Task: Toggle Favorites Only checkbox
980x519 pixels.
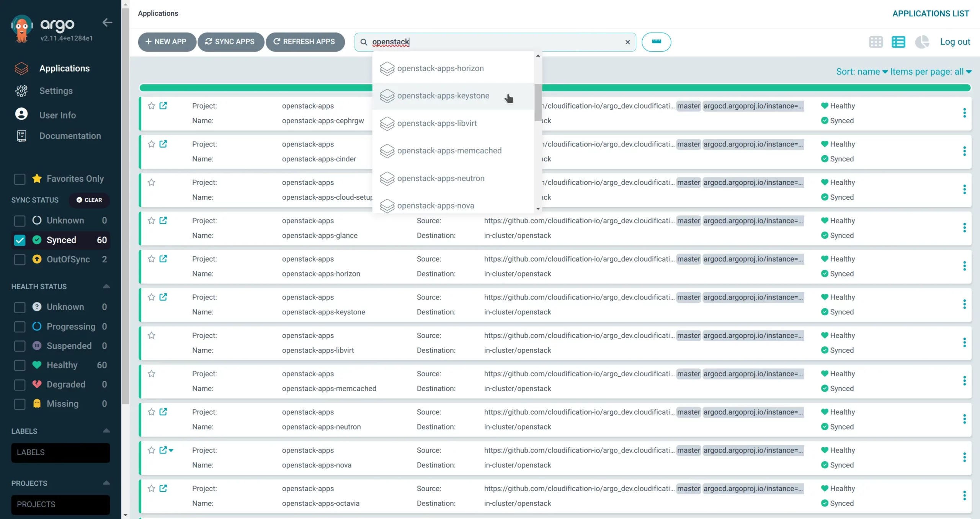Action: tap(20, 179)
